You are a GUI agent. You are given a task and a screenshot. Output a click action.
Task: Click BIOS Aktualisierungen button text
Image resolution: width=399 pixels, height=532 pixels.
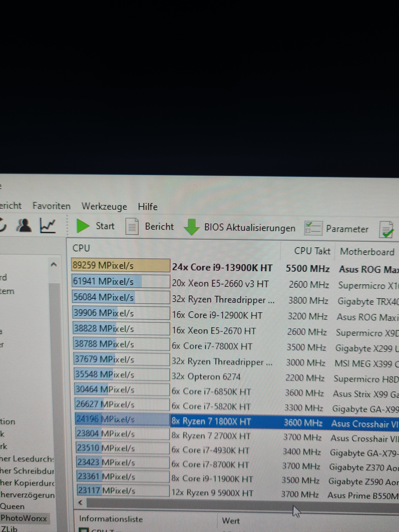point(250,228)
